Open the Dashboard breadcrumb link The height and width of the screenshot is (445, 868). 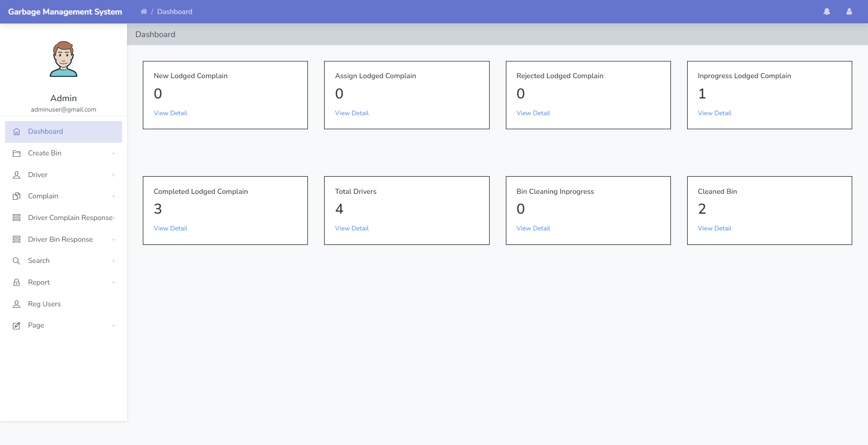[175, 11]
